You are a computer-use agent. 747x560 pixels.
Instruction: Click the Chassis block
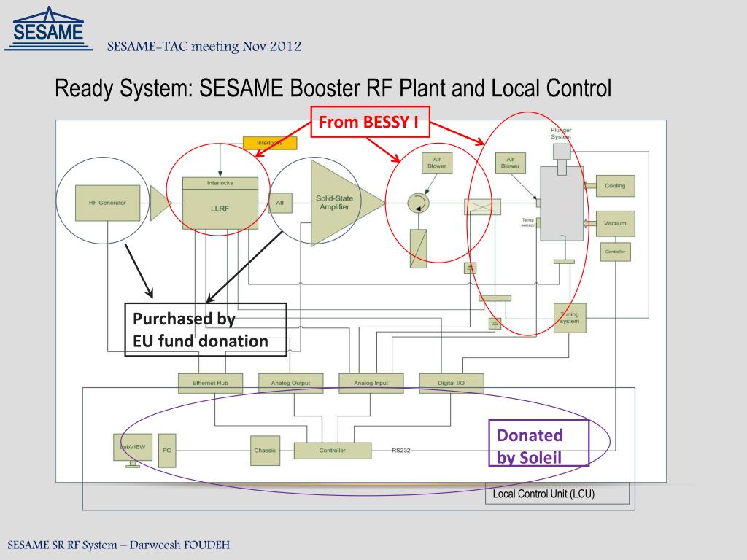[265, 451]
